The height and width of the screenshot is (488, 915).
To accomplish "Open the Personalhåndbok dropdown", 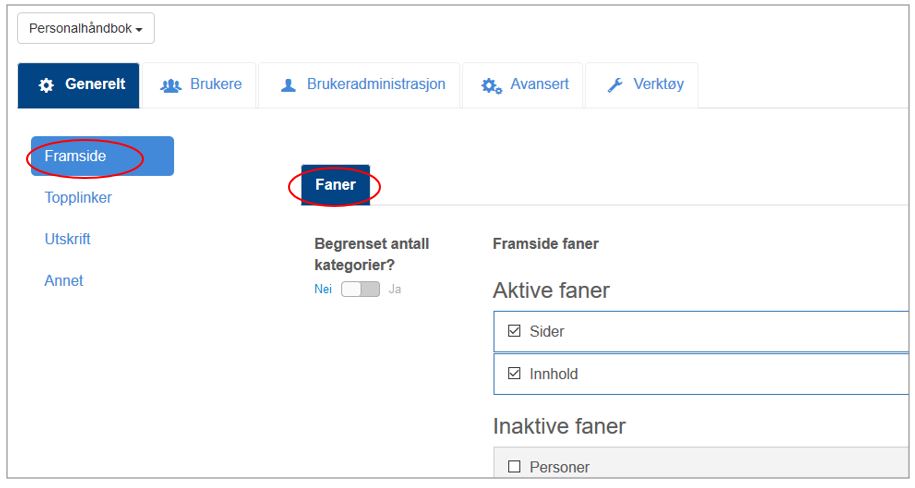I will click(86, 28).
